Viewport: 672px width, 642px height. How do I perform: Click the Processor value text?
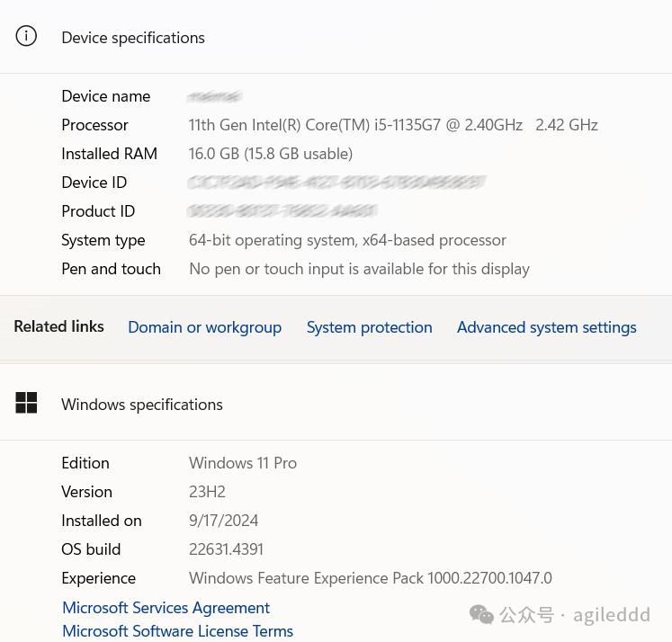click(393, 125)
